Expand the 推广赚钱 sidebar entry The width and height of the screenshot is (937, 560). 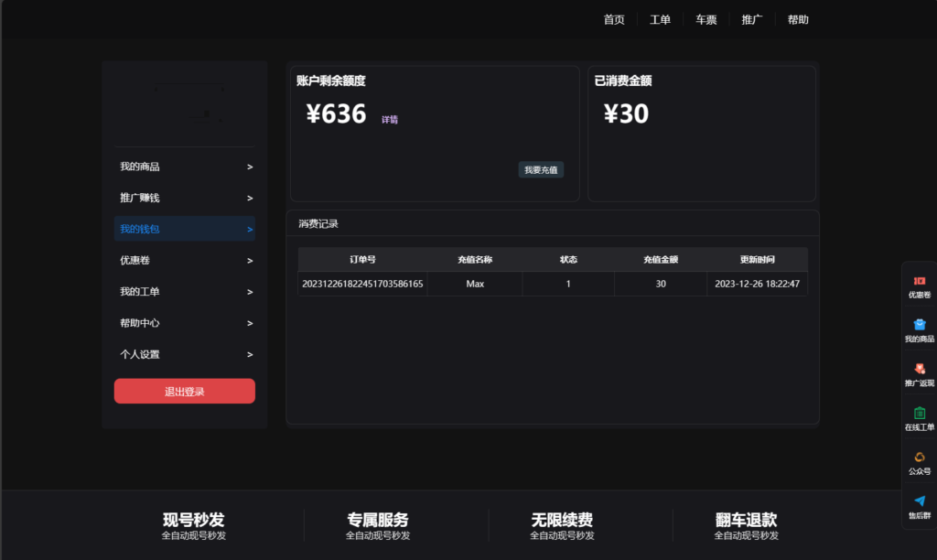click(x=184, y=198)
